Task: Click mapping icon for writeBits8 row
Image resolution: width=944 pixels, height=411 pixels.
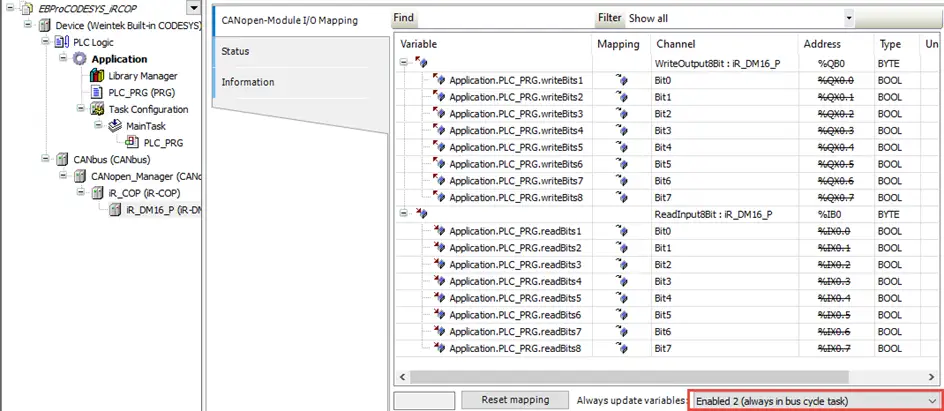Action: coord(621,197)
